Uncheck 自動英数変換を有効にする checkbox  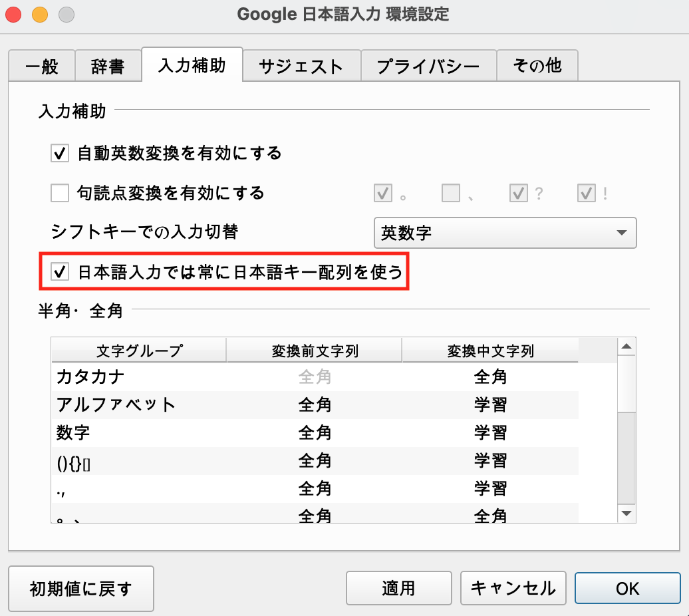pos(60,154)
